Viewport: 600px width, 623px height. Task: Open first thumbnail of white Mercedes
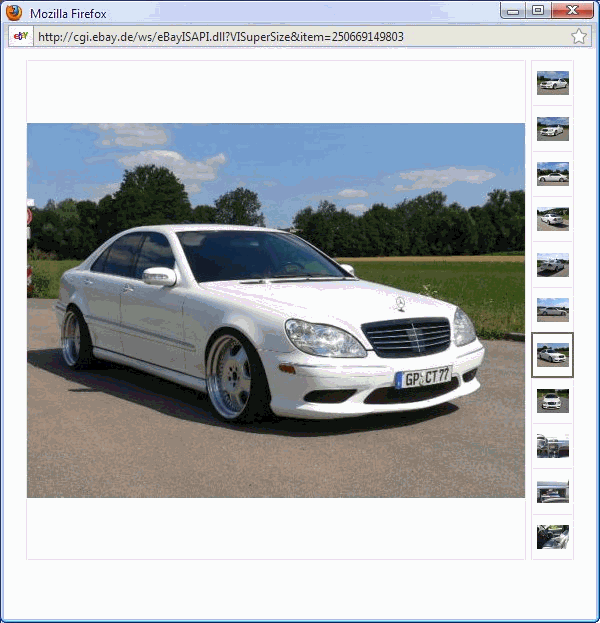coord(553,83)
